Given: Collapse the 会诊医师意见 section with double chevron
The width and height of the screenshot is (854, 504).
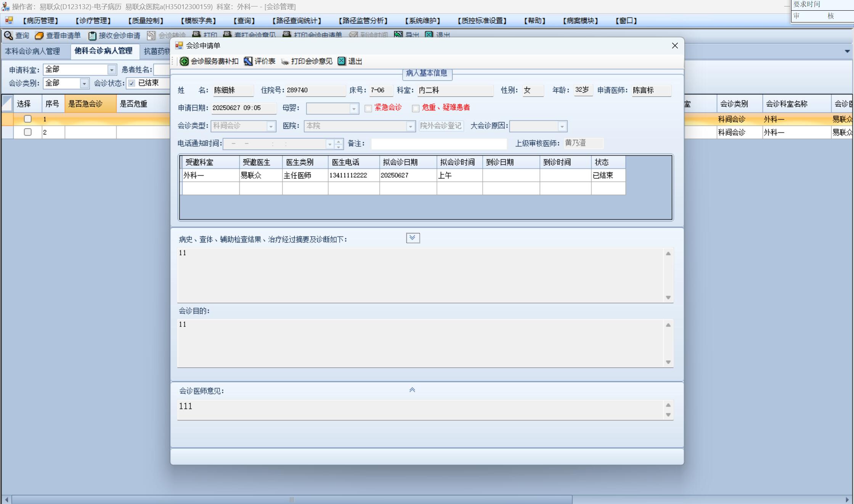Looking at the screenshot, I should [412, 390].
